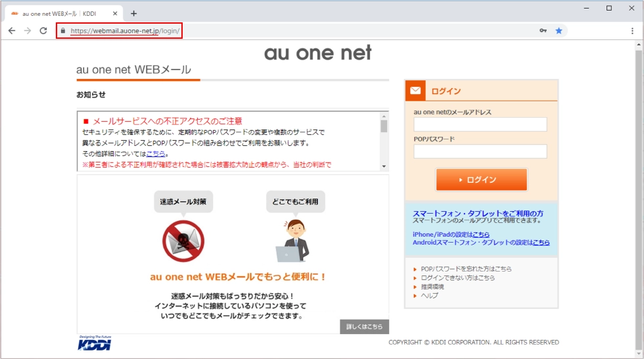The image size is (644, 359).
Task: Maximize the browser window
Action: 609,8
